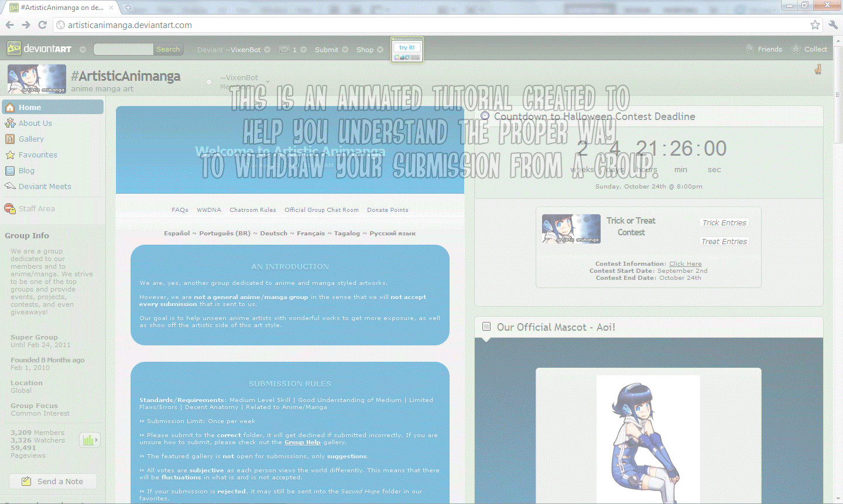Click the Staff Area lock icon
Viewport: 843px width, 504px height.
pyautogui.click(x=10, y=208)
